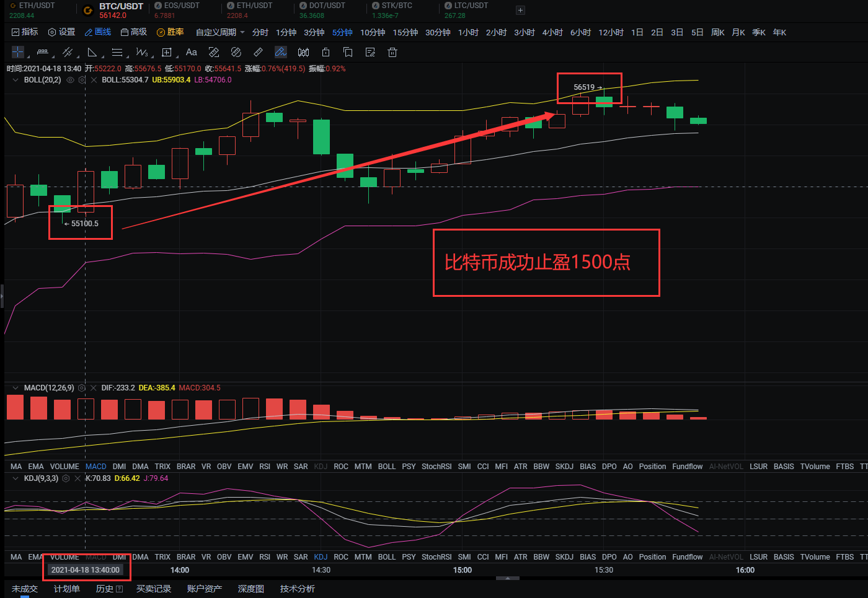Click the first eraser icon in toolbar
Image resolution: width=868 pixels, height=598 pixels.
214,52
